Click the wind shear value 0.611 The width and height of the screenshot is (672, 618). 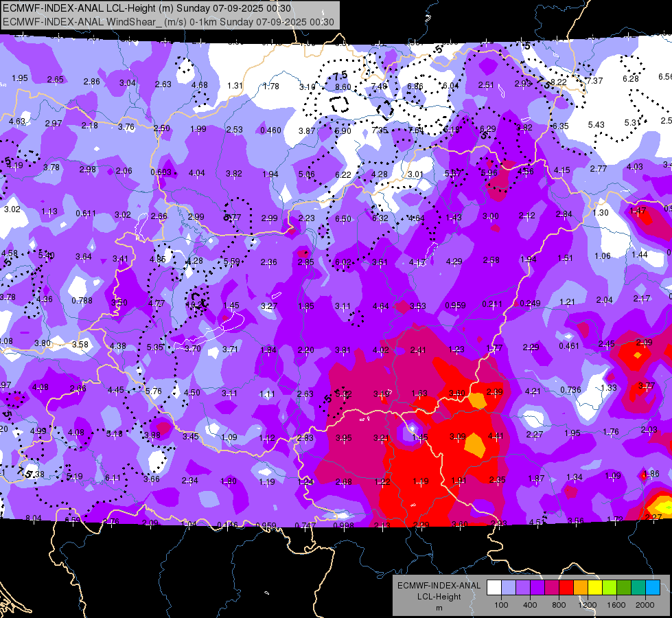(x=86, y=213)
